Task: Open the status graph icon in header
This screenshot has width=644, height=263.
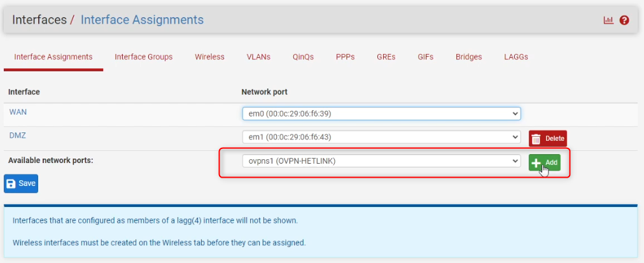Action: pyautogui.click(x=608, y=20)
